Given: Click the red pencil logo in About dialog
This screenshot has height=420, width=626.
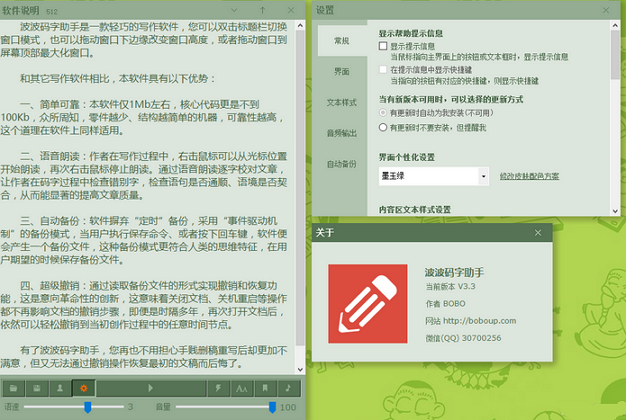Looking at the screenshot, I should tap(368, 304).
